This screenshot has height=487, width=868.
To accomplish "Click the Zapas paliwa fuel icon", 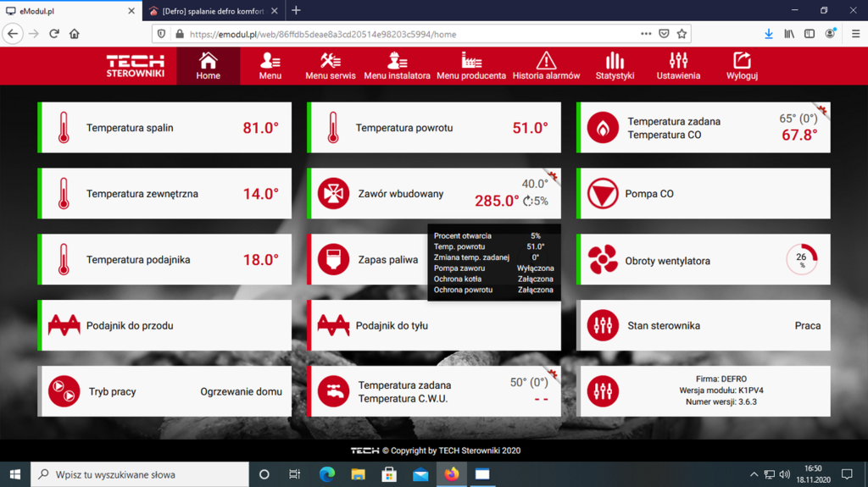I will [x=333, y=260].
